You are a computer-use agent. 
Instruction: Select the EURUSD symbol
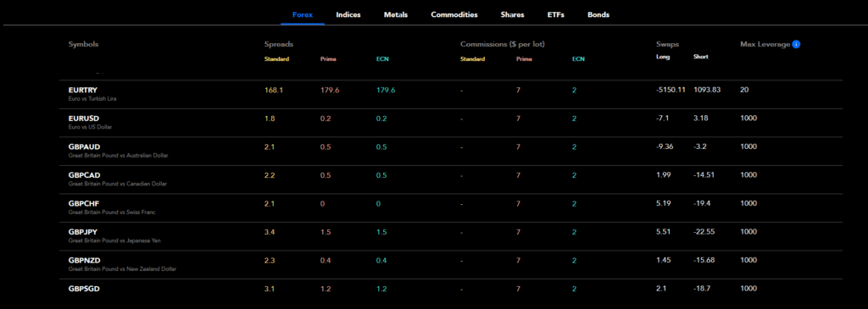(x=84, y=119)
